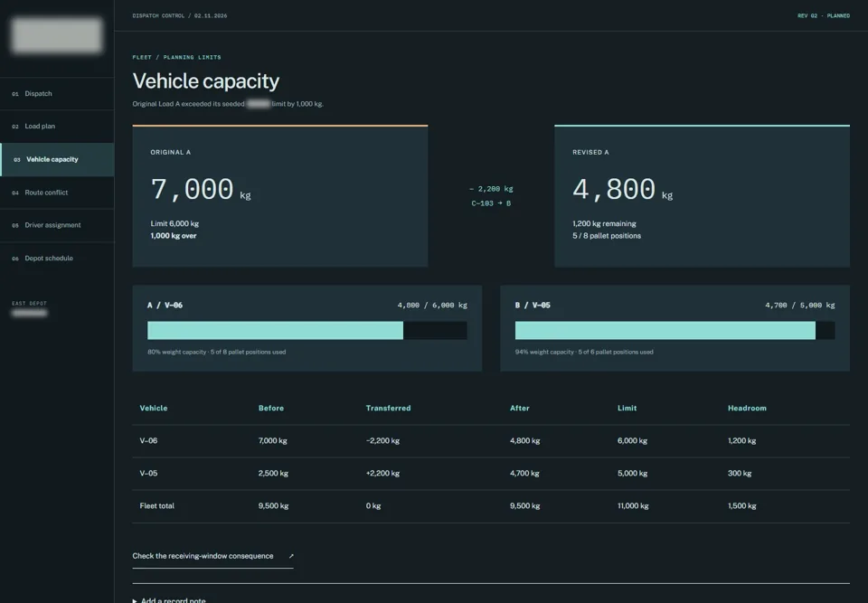This screenshot has height=603, width=868.
Task: Click the Before column header
Action: (271, 408)
